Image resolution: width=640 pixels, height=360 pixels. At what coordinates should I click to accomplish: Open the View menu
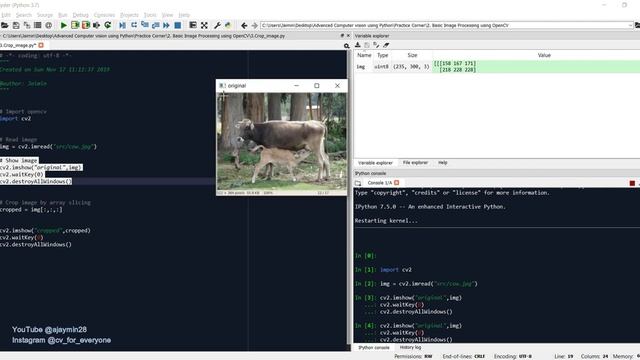(x=167, y=15)
